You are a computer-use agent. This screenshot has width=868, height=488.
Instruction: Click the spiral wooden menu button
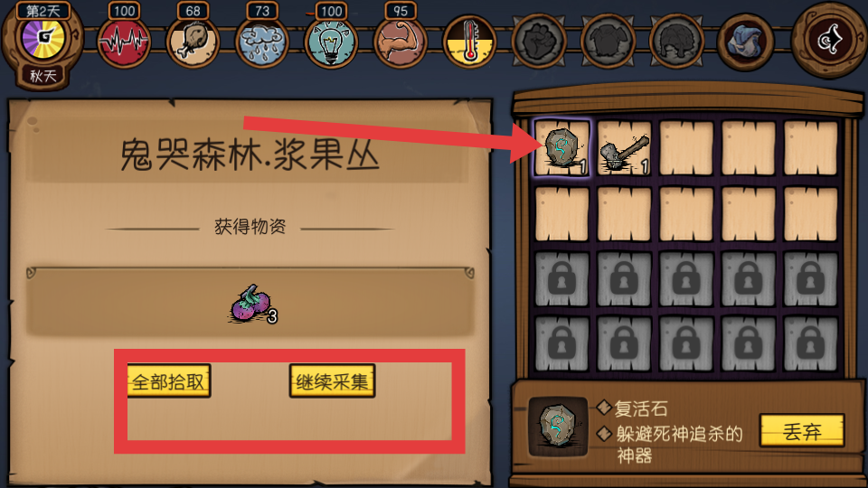pyautogui.click(x=828, y=40)
